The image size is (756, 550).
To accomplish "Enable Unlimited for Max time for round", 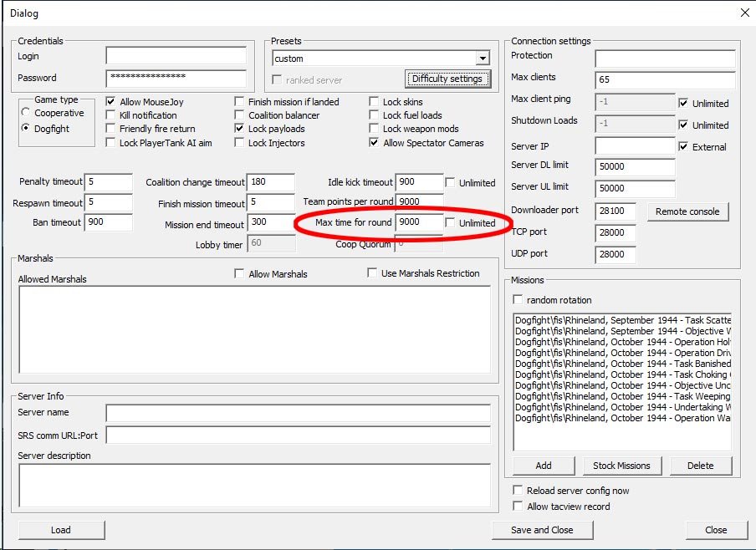I will pyautogui.click(x=451, y=223).
